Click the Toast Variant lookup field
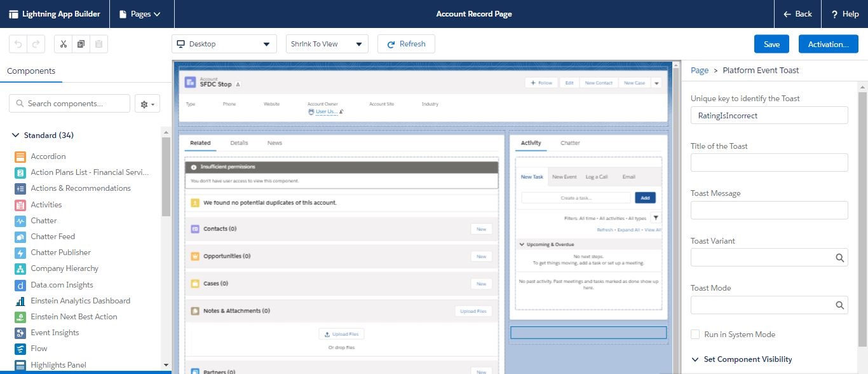868x374 pixels. pyautogui.click(x=769, y=258)
